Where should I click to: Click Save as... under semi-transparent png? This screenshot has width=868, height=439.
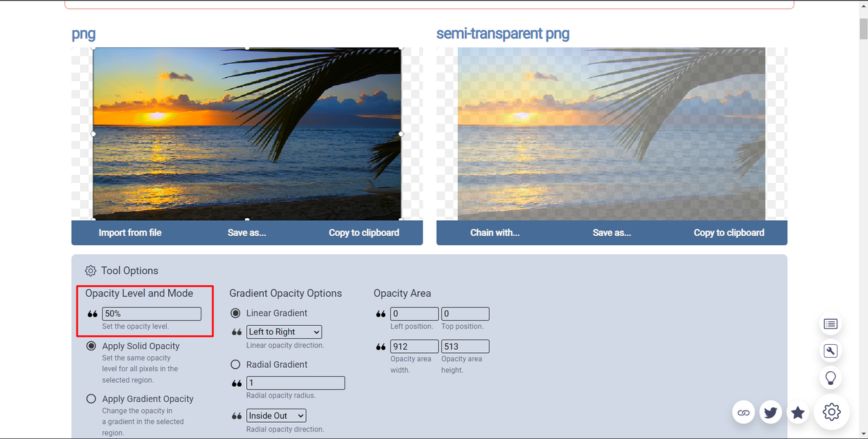pyautogui.click(x=612, y=232)
